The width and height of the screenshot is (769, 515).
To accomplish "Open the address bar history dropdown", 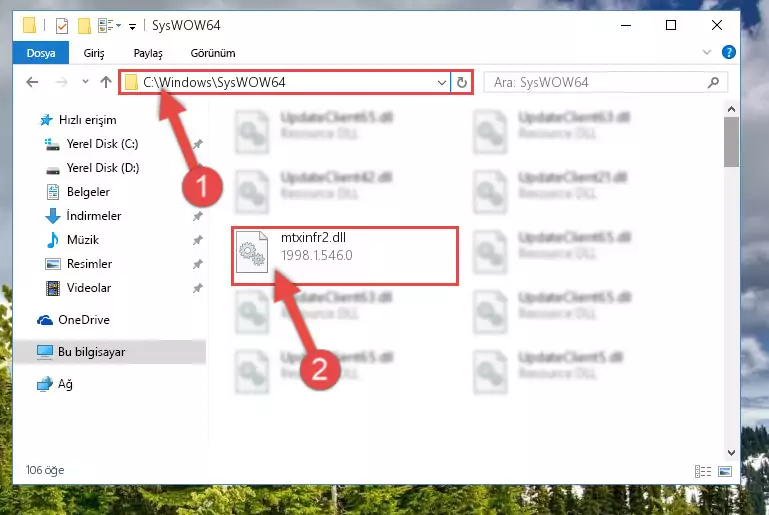I will 441,82.
